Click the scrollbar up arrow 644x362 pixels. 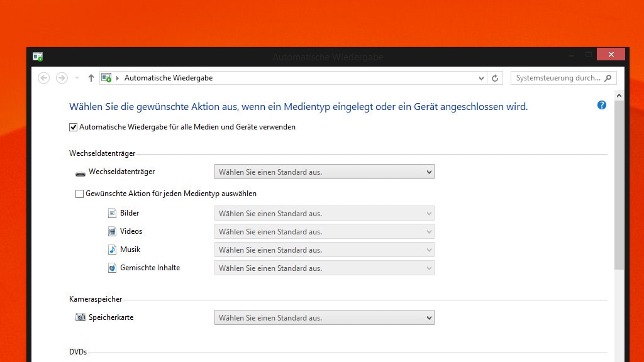click(619, 96)
